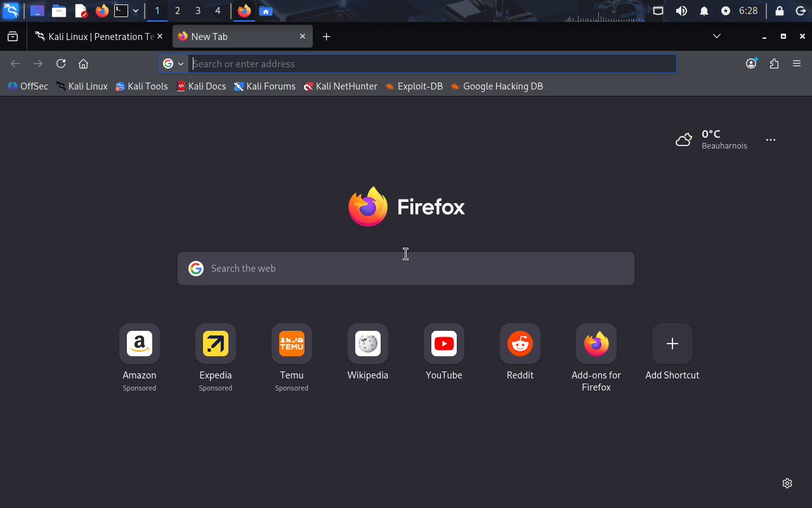Image resolution: width=812 pixels, height=508 pixels.
Task: Reload the current page
Action: click(x=61, y=63)
